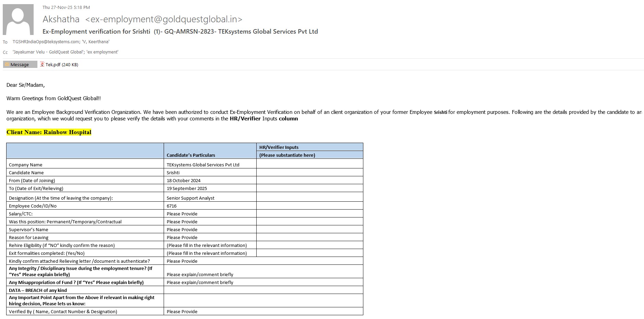
Task: Click 'Please Provide' in Verified By row
Action: (x=182, y=311)
